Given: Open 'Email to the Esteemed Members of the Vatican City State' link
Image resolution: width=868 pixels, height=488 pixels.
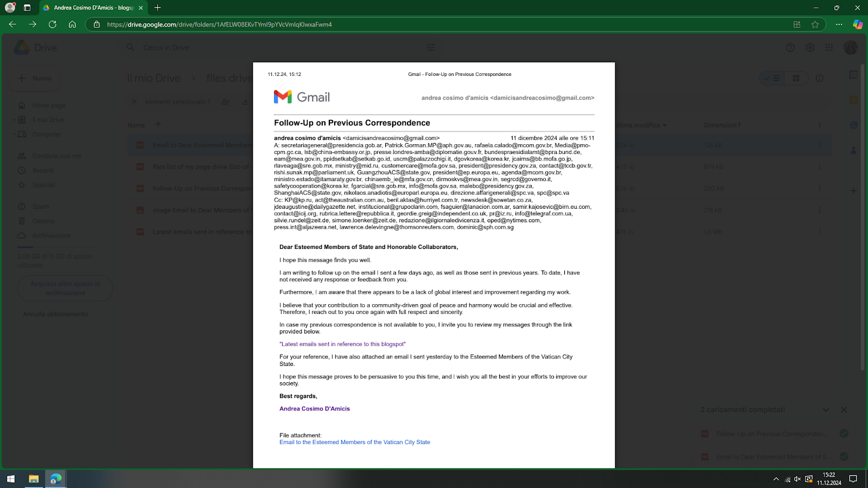Looking at the screenshot, I should coord(355,442).
